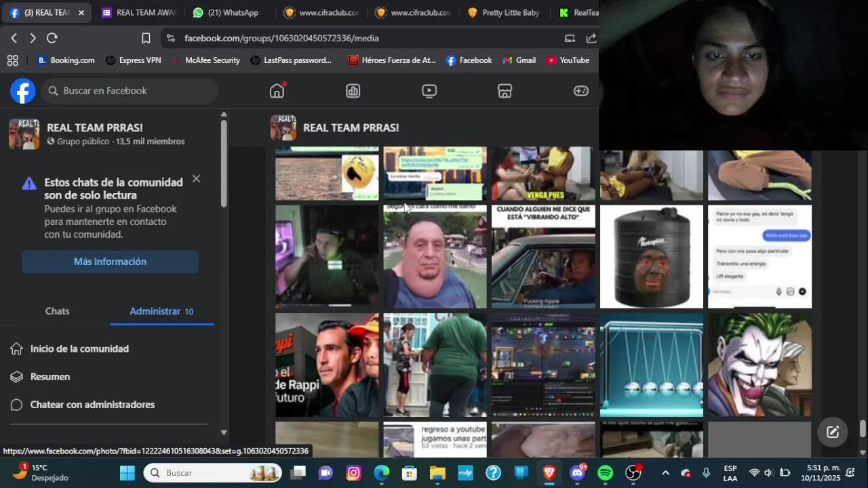Screen dimensions: 868x488
Task: Click the new message compose icon
Action: [x=833, y=432]
